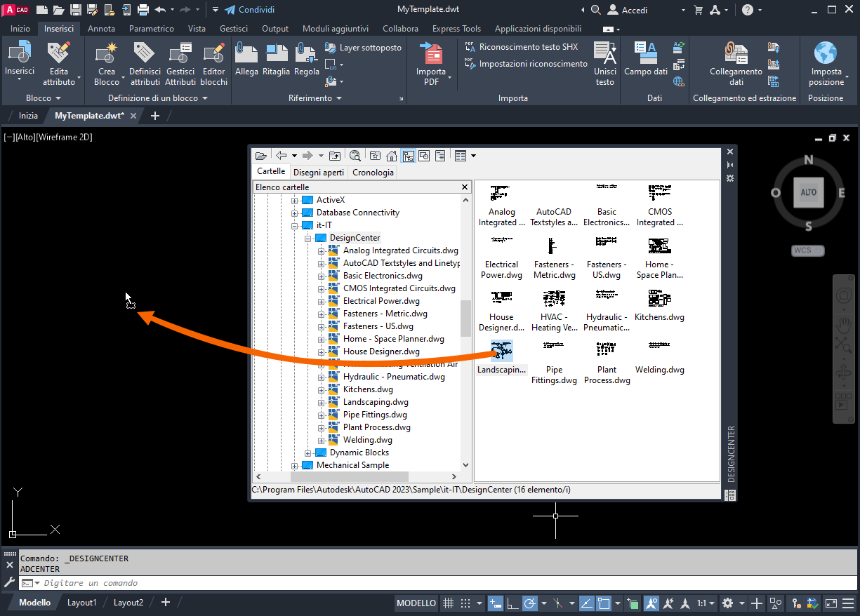Expand the Dynamic Blocks folder
Screen dimensions: 860x616
click(x=308, y=453)
